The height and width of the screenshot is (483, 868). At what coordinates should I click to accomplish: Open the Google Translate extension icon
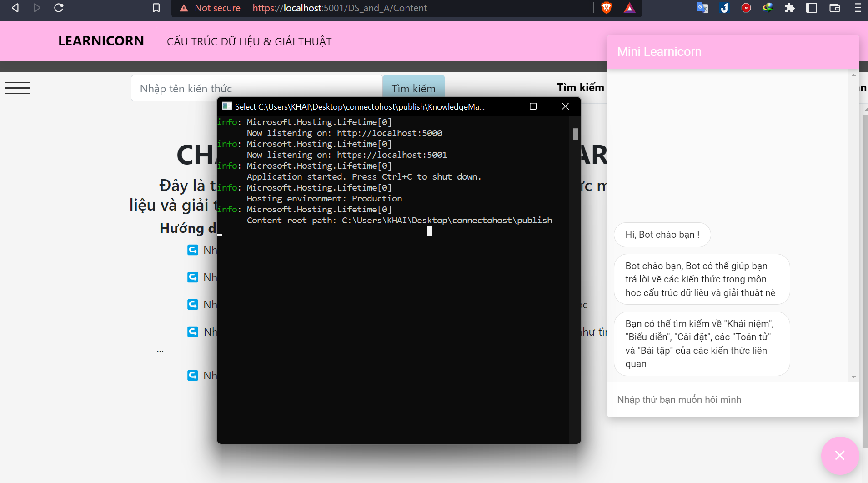(702, 8)
